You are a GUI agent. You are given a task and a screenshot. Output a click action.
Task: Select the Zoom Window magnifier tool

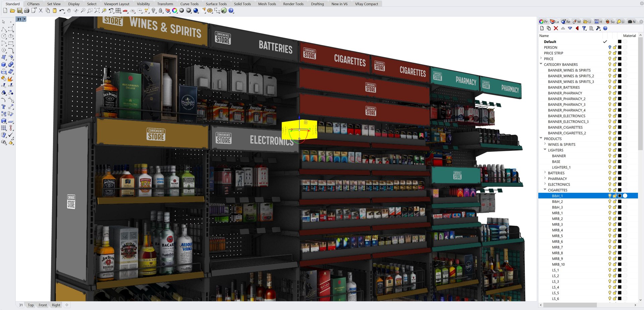pyautogui.click(x=90, y=11)
